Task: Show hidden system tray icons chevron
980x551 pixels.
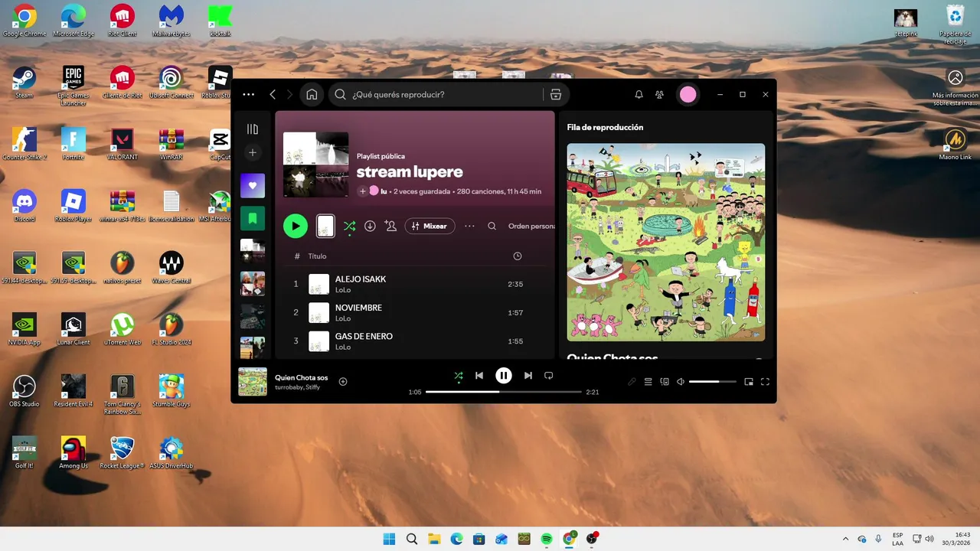Action: (x=845, y=539)
